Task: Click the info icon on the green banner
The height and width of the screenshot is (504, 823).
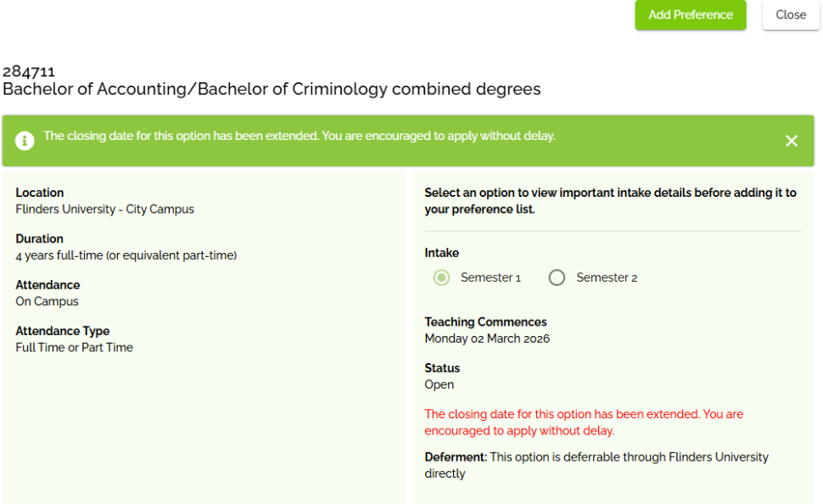Action: point(25,140)
